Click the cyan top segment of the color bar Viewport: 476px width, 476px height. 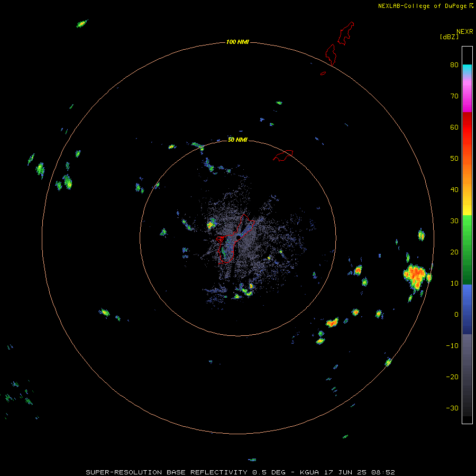467,69
